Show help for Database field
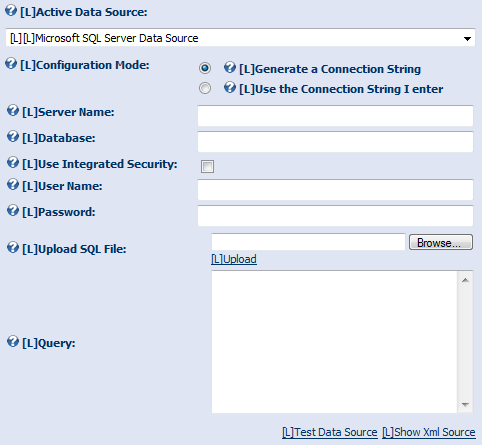Screen dimensions: 482x445 [13, 136]
